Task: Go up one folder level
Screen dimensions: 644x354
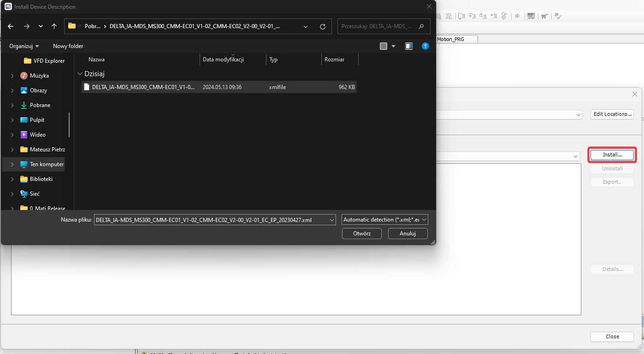Action: coord(54,26)
